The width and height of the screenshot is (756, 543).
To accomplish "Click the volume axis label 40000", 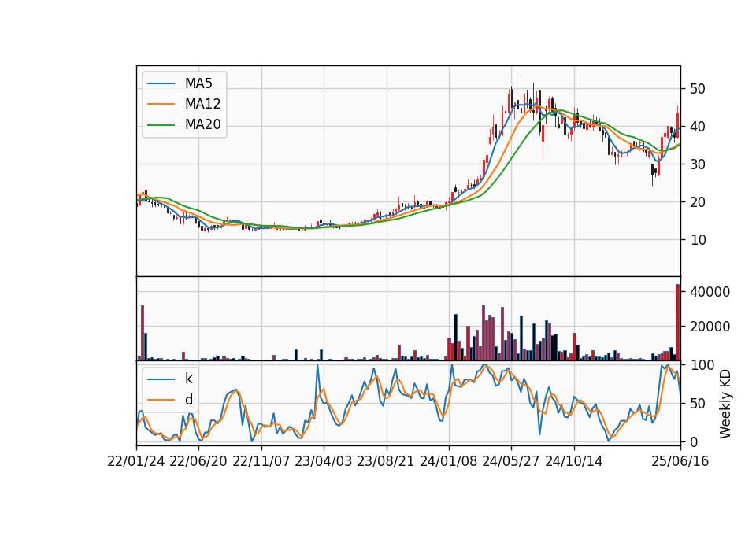I will pyautogui.click(x=710, y=292).
